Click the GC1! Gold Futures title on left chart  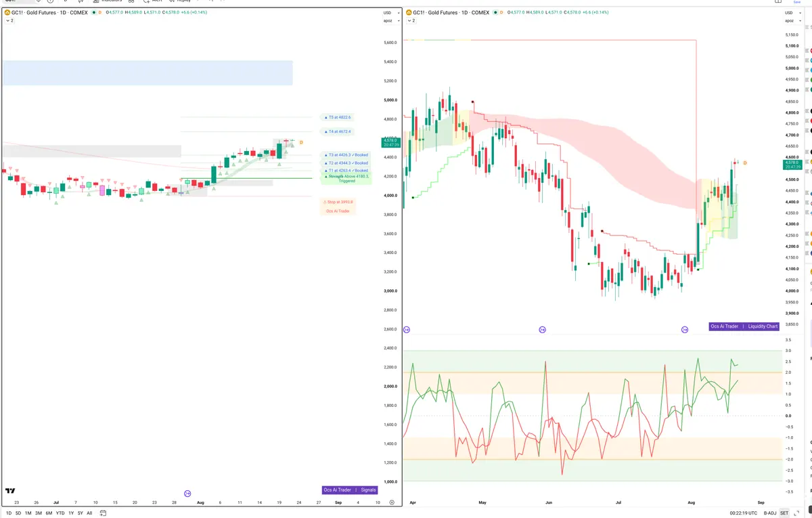point(49,12)
